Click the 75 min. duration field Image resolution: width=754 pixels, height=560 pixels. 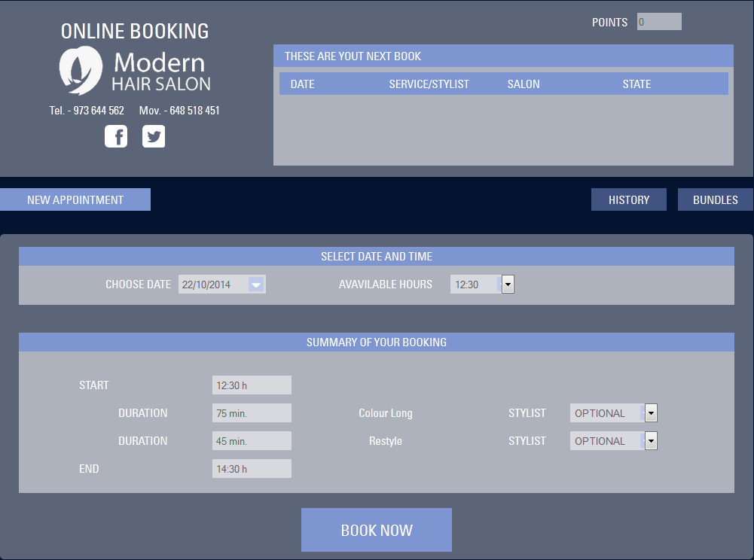pyautogui.click(x=252, y=413)
